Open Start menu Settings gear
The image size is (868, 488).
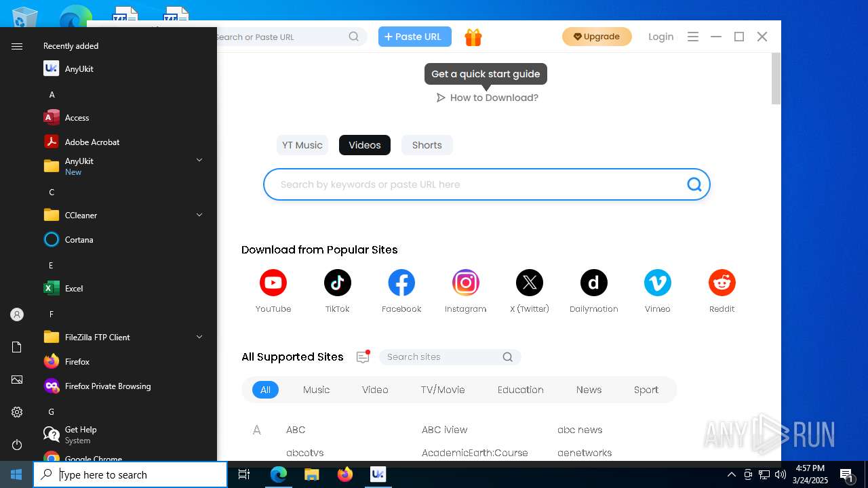click(17, 412)
